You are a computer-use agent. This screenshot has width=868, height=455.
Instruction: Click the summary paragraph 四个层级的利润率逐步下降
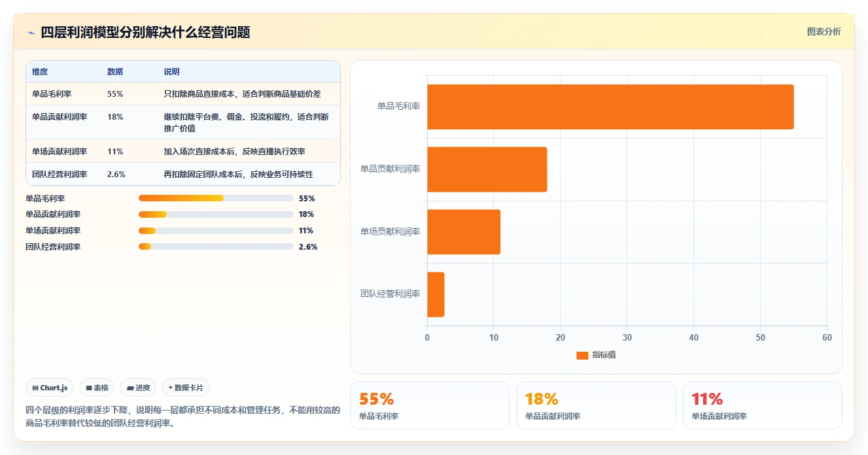click(x=182, y=416)
